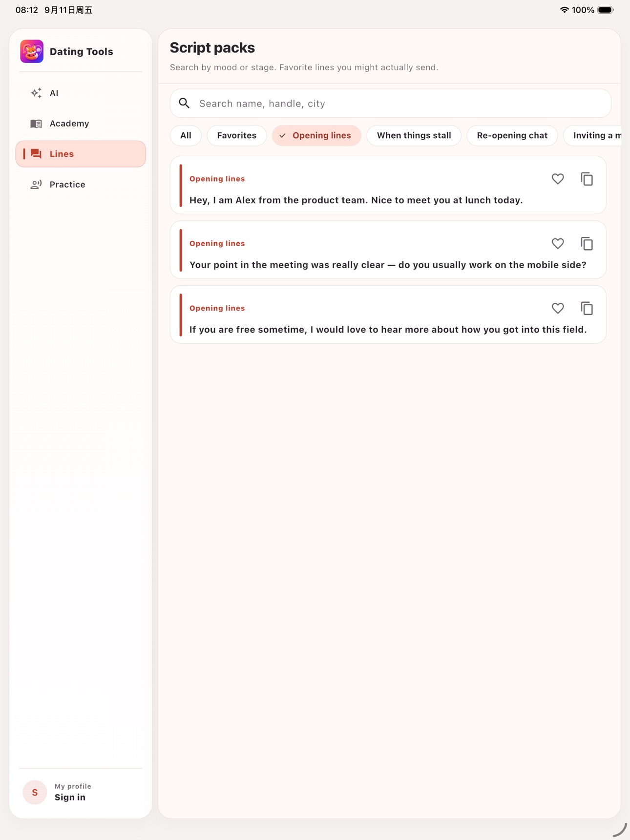The image size is (630, 840).
Task: Filter by Favorites chip
Action: (237, 135)
